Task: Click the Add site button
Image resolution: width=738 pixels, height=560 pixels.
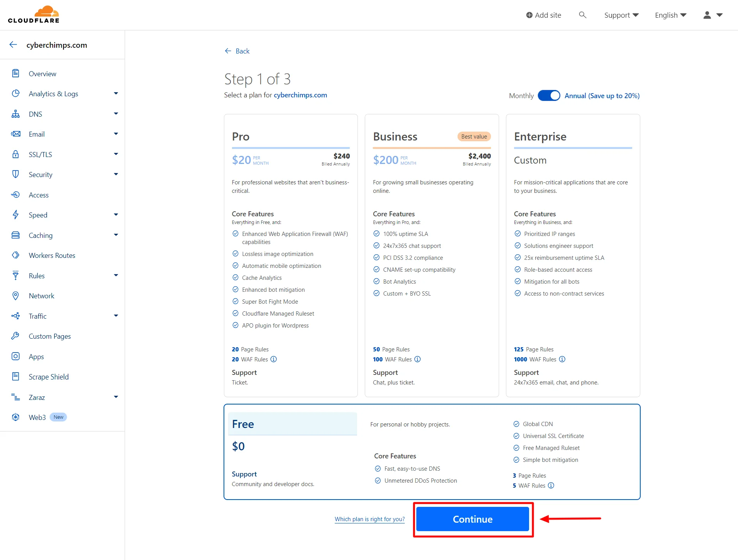Action: pos(543,15)
